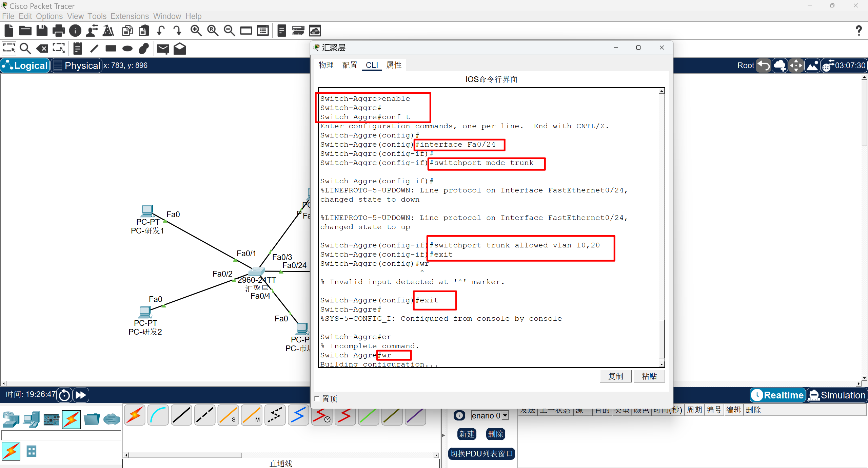Click the 2960-24TT switch on the workspace

pos(256,271)
